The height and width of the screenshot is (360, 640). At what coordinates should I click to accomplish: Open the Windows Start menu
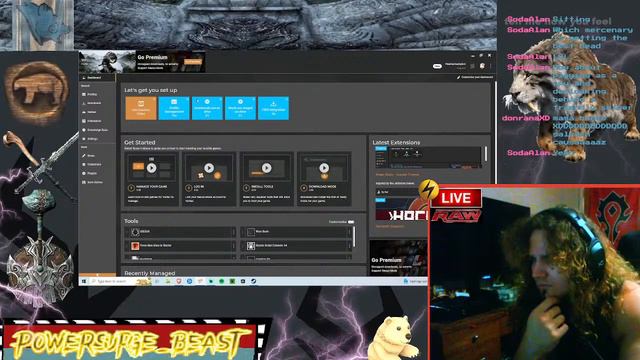point(84,281)
